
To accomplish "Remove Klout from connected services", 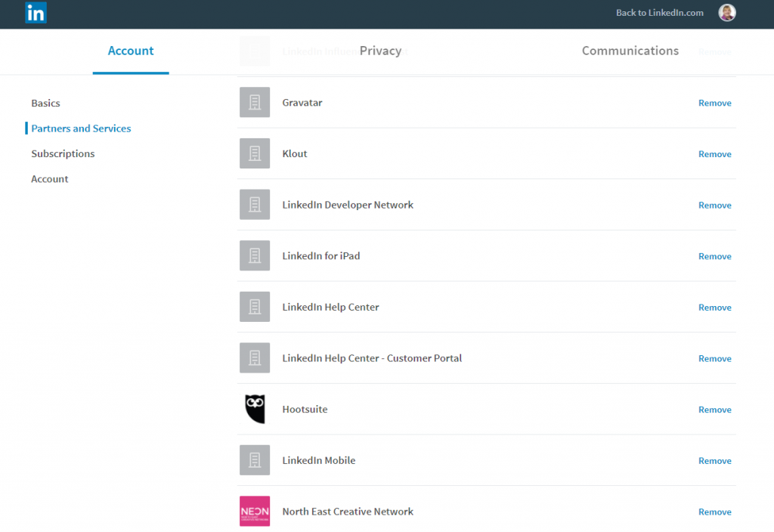I will [715, 154].
